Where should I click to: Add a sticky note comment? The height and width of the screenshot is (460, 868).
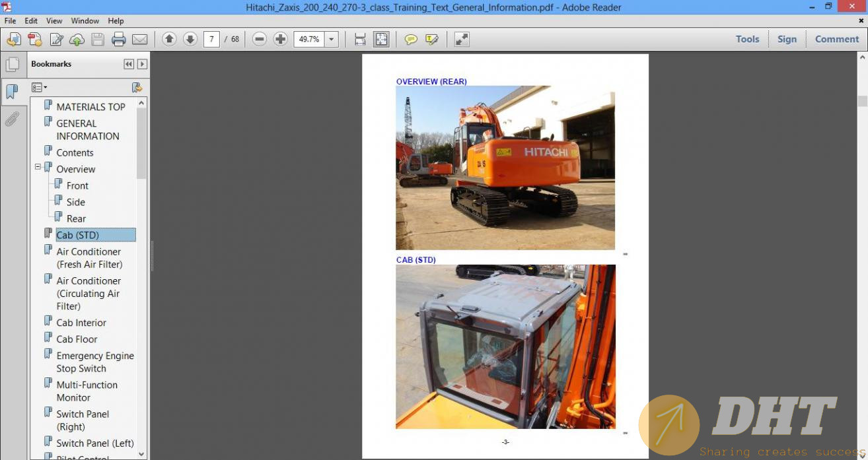[x=411, y=39]
